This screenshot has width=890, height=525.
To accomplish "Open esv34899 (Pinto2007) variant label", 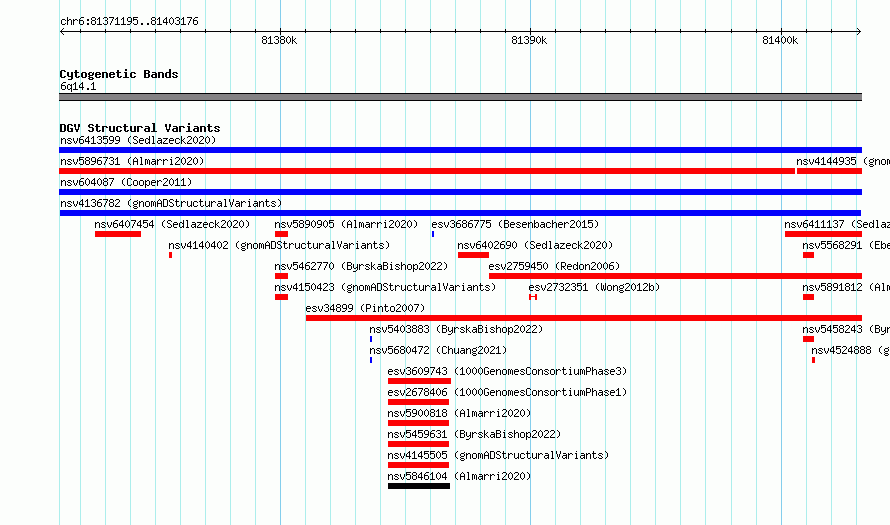I will [365, 308].
